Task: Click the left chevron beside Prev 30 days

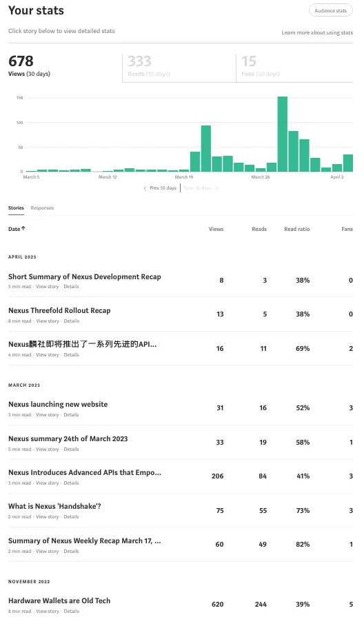Action: pyautogui.click(x=145, y=188)
